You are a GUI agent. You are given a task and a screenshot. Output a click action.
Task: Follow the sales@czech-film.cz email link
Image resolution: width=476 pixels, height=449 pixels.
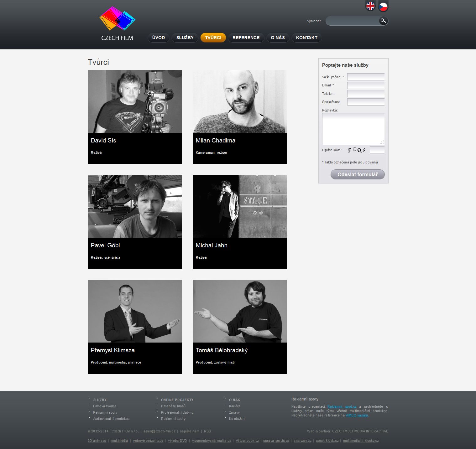point(159,431)
